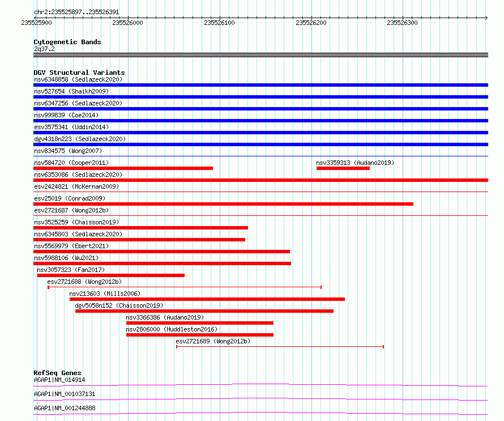Click the blue bar under nsv527654 (Shaikh2009)

tap(260, 97)
